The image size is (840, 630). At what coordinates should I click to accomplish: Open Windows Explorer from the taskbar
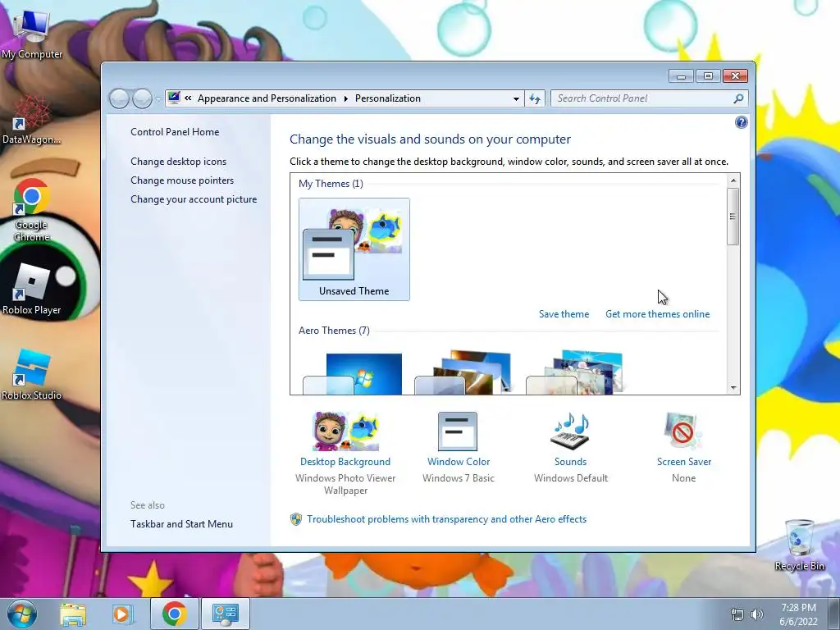coord(73,614)
